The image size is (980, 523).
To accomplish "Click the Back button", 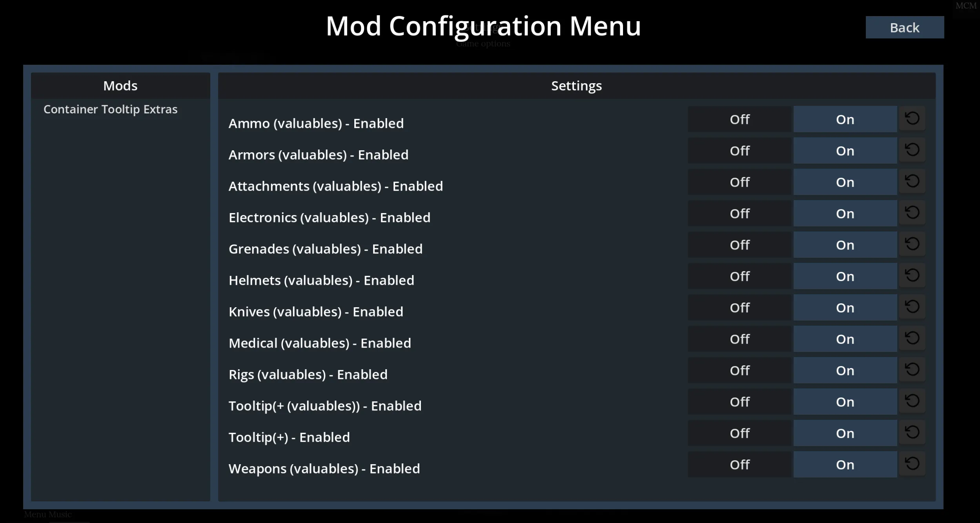I will click(x=904, y=27).
